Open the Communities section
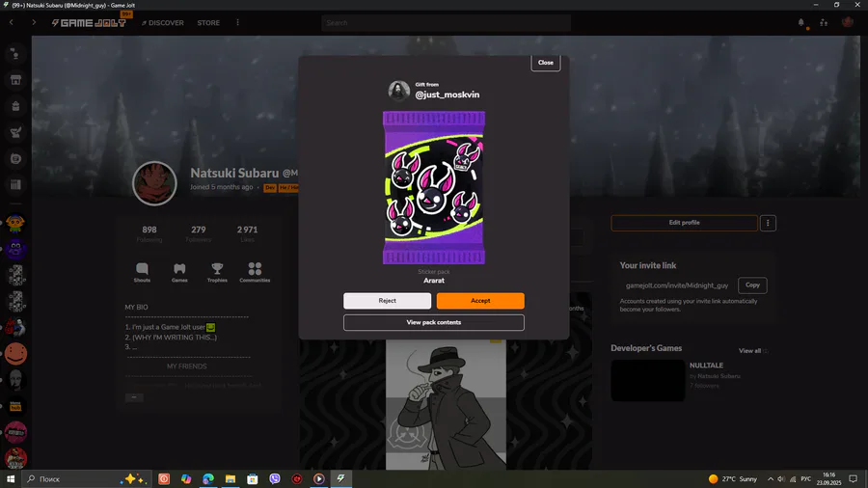This screenshot has width=868, height=488. pos(255,272)
